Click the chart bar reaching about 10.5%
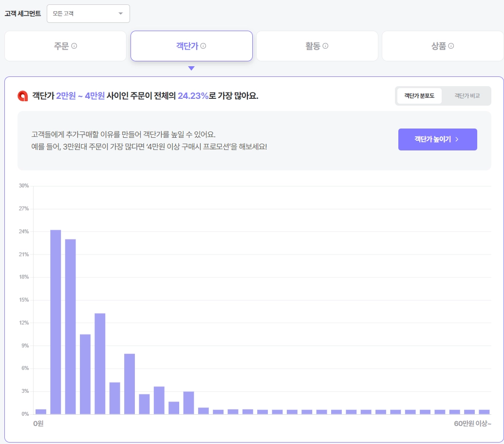Viewport: 504px width, 444px height. pyautogui.click(x=85, y=374)
